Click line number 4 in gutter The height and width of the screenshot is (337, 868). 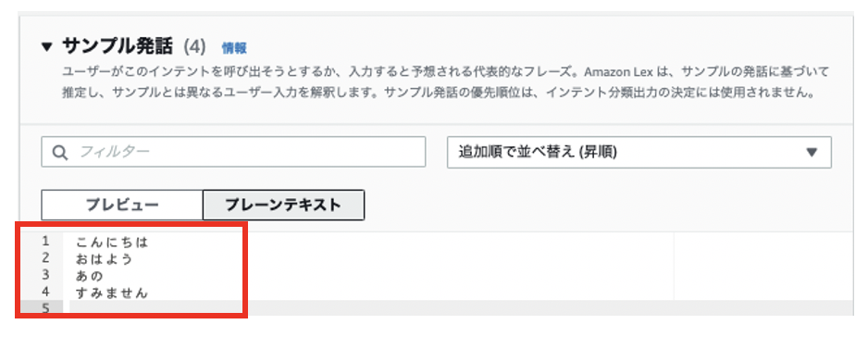[45, 292]
